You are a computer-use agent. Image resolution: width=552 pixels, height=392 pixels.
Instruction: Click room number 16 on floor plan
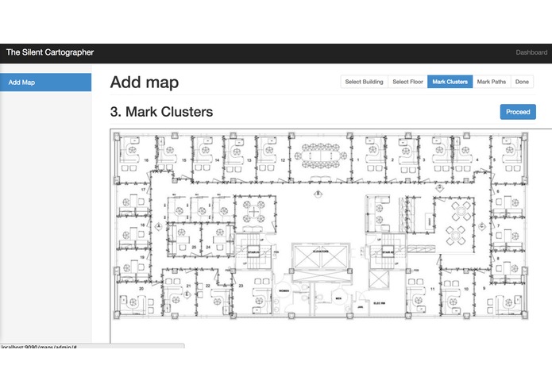[146, 160]
